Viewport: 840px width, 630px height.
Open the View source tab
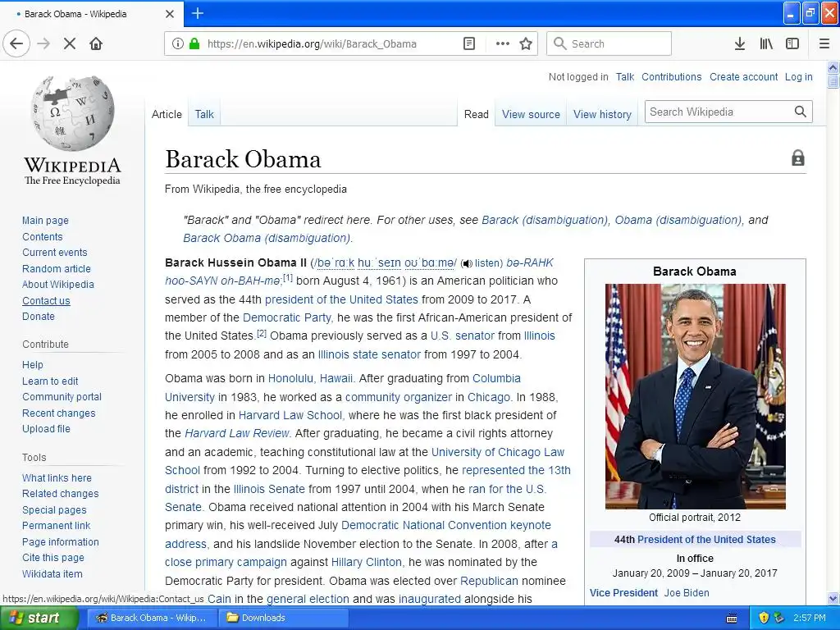(x=531, y=114)
